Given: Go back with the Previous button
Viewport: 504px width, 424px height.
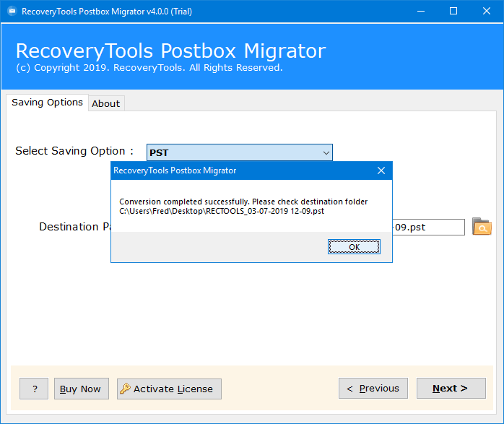Looking at the screenshot, I should click(x=373, y=389).
